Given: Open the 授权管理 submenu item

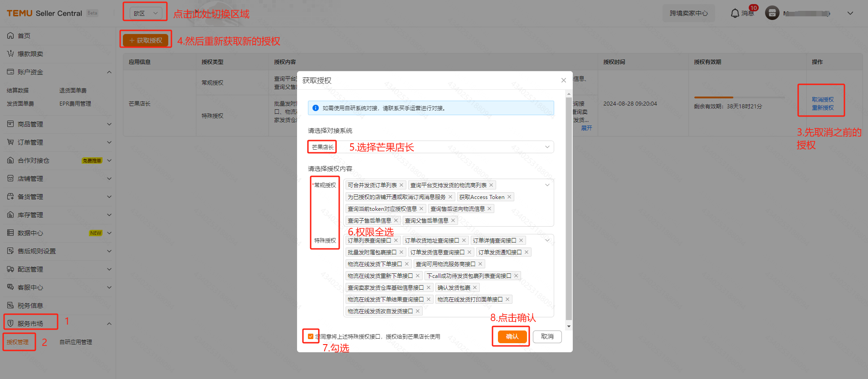Looking at the screenshot, I should pos(18,342).
